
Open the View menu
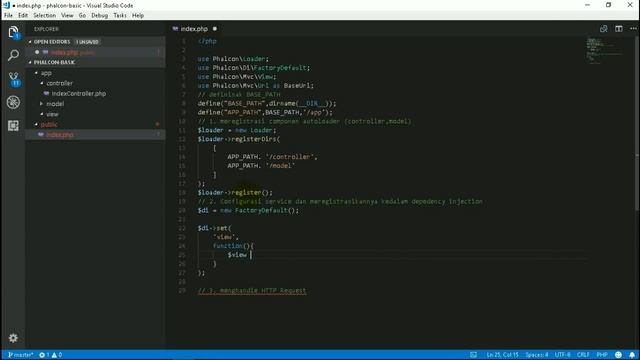pos(67,16)
